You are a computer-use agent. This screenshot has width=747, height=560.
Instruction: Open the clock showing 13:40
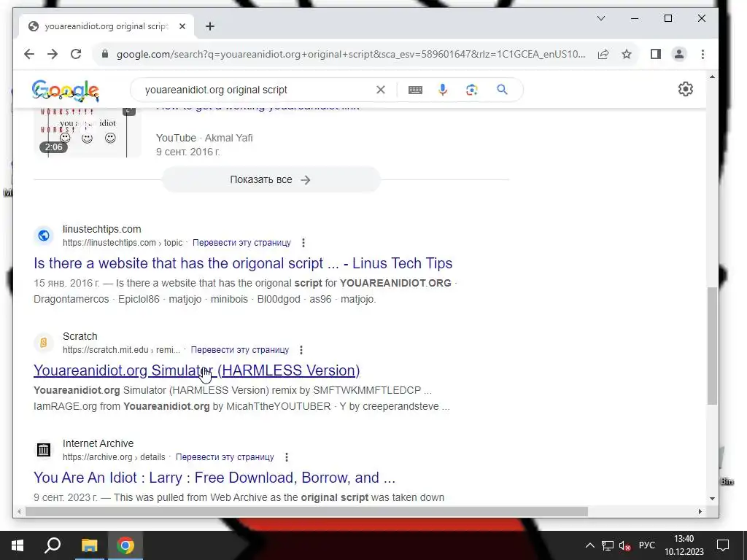click(684, 545)
